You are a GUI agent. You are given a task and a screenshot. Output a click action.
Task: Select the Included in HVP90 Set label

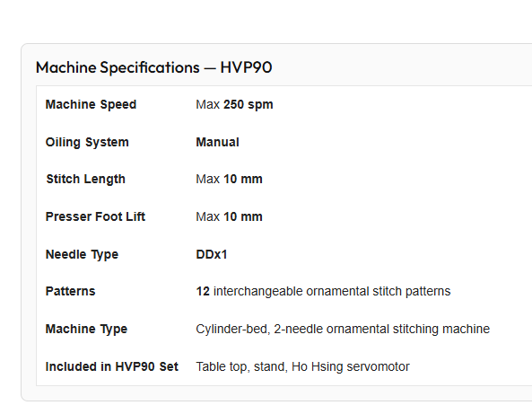[111, 366]
